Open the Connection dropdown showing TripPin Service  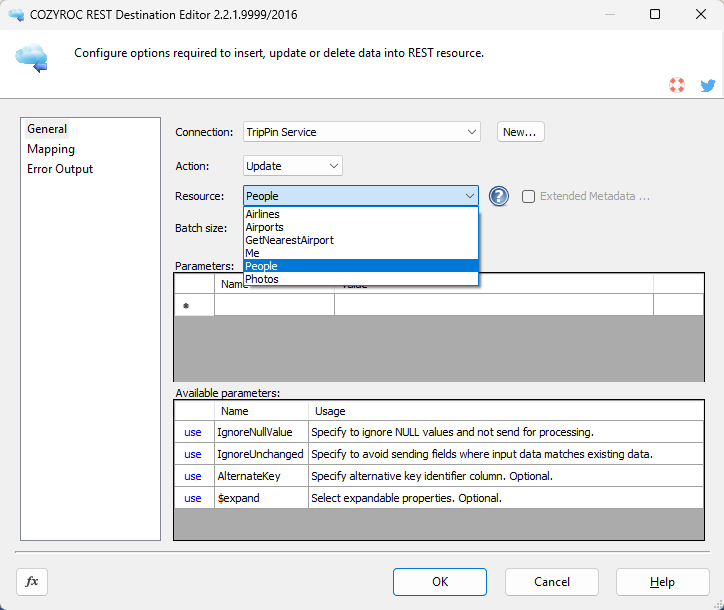(362, 132)
